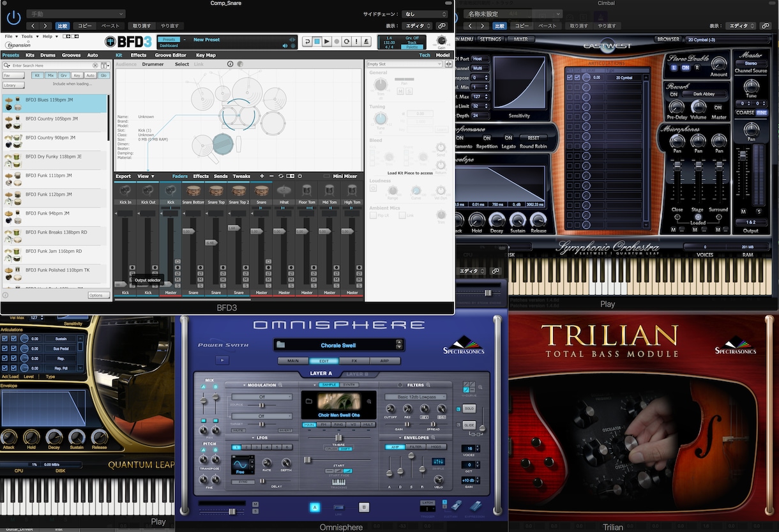Click the Omnisphere Timbre slider handle

338,437
